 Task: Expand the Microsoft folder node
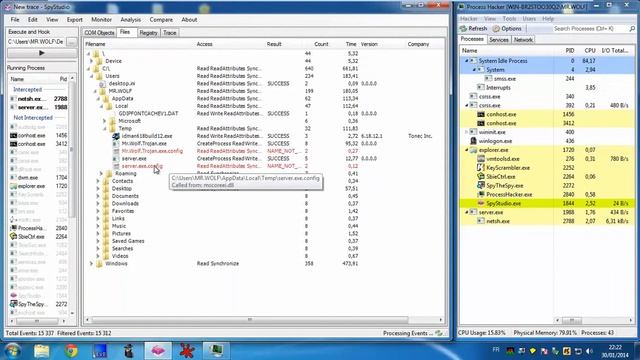(x=104, y=121)
